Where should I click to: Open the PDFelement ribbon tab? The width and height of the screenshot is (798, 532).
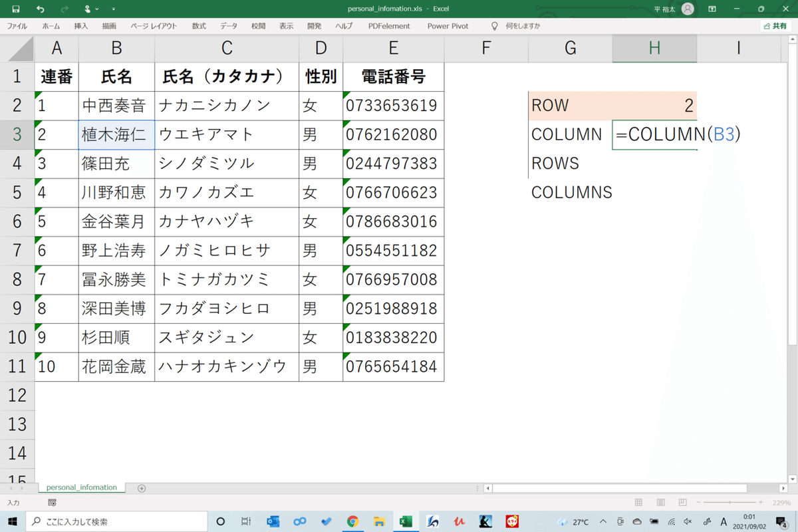pos(389,26)
